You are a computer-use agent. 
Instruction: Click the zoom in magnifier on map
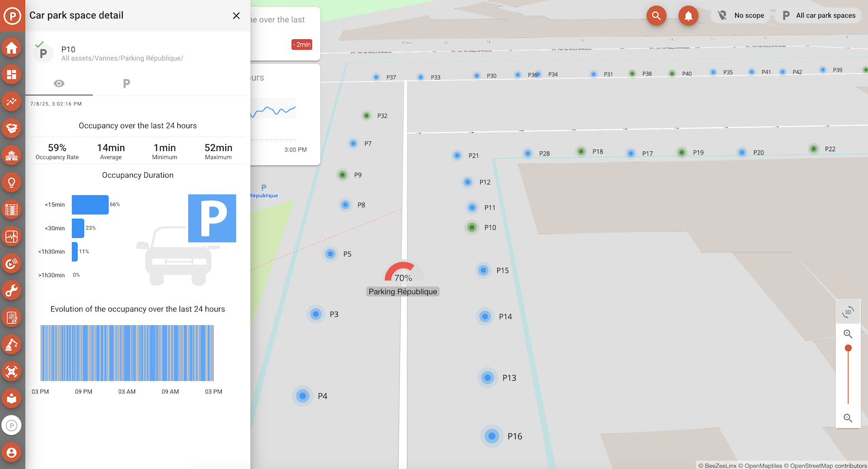click(847, 334)
